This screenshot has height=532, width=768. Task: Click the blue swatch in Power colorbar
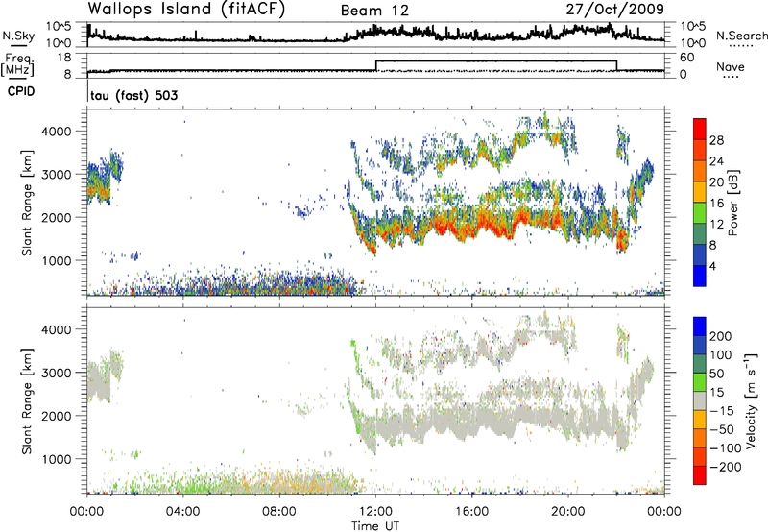pyautogui.click(x=700, y=276)
